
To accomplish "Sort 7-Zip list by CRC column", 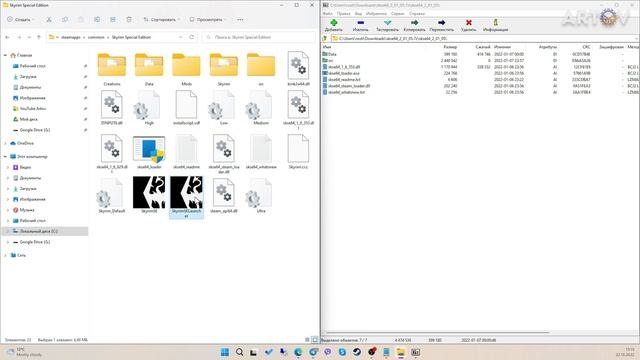I will 586,47.
